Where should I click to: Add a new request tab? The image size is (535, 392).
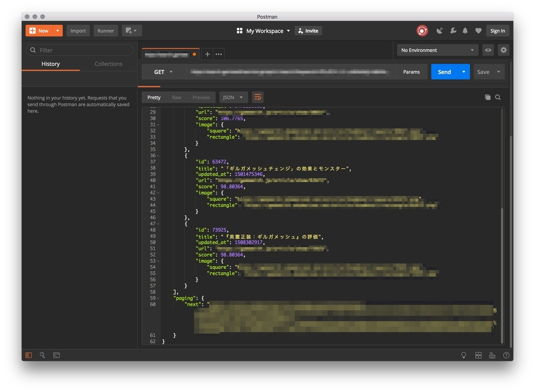click(x=207, y=54)
